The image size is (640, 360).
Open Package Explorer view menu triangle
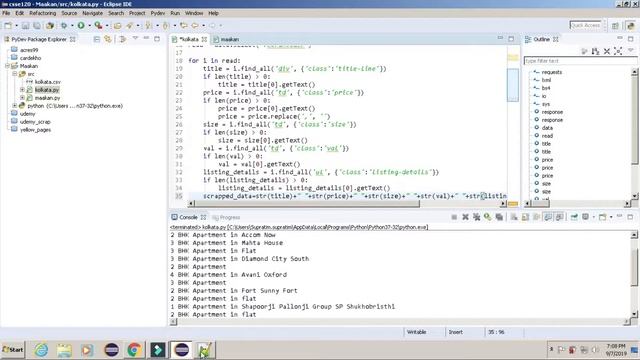tap(135, 39)
